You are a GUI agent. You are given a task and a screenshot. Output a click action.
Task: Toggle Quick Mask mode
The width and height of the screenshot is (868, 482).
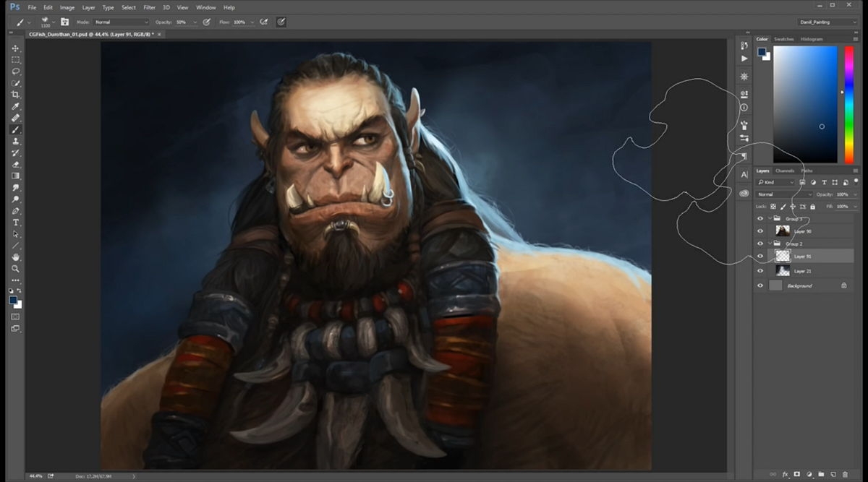[x=16, y=317]
